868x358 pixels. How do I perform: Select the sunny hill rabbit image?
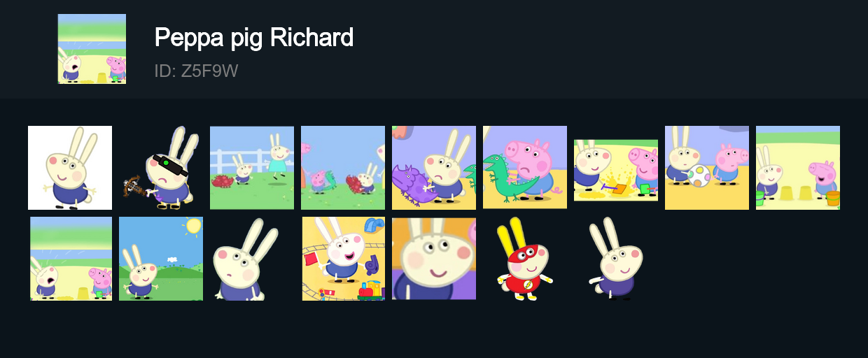coord(161,259)
